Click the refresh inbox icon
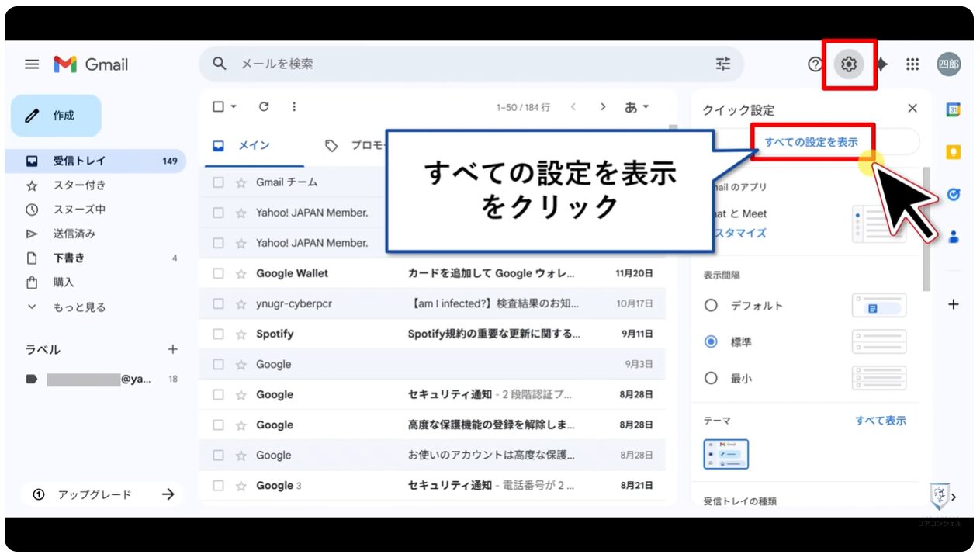980x558 pixels. click(x=264, y=107)
